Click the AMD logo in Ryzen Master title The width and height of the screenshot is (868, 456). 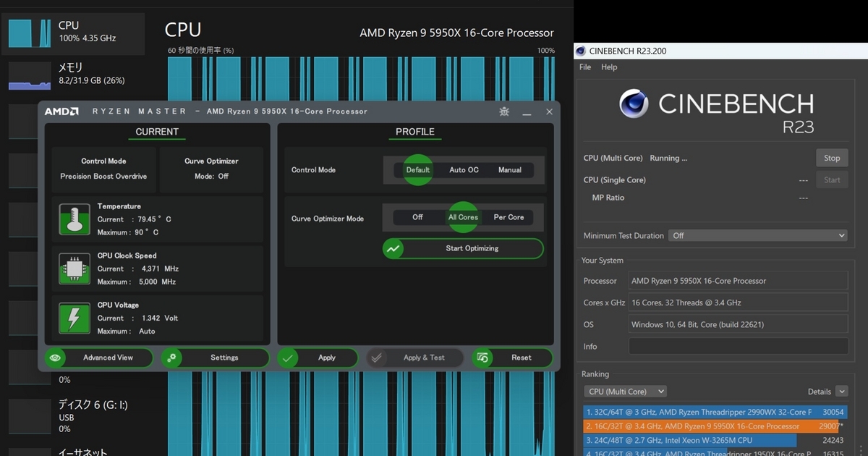[61, 111]
